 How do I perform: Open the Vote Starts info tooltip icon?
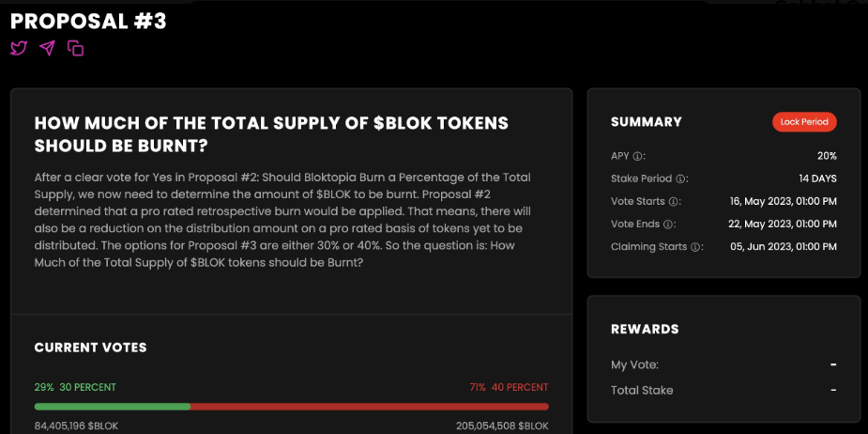click(674, 201)
